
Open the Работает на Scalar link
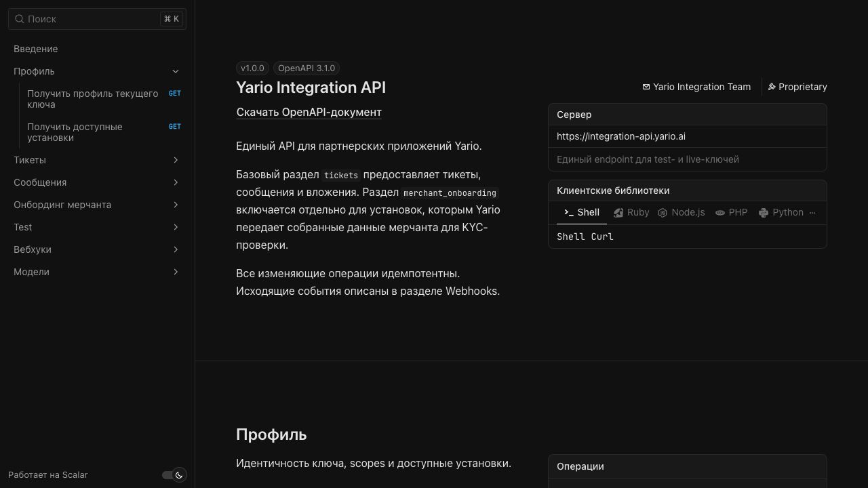[48, 475]
